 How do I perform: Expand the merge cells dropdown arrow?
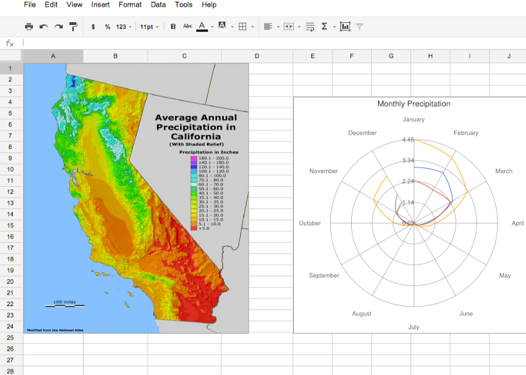[x=299, y=27]
